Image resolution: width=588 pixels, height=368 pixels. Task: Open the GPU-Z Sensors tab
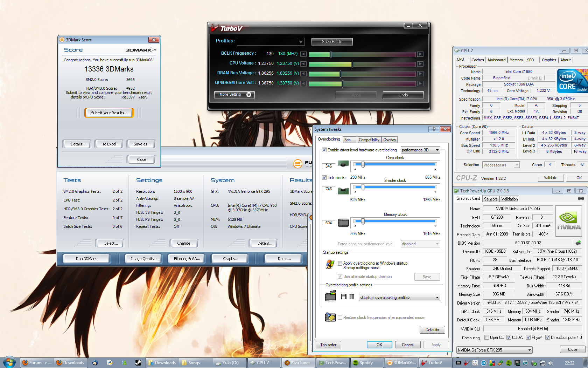(x=491, y=199)
